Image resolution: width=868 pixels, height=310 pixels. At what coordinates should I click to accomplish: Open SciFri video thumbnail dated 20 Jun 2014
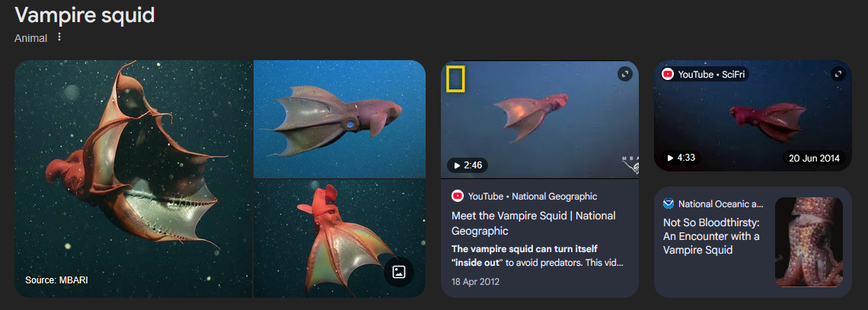753,116
